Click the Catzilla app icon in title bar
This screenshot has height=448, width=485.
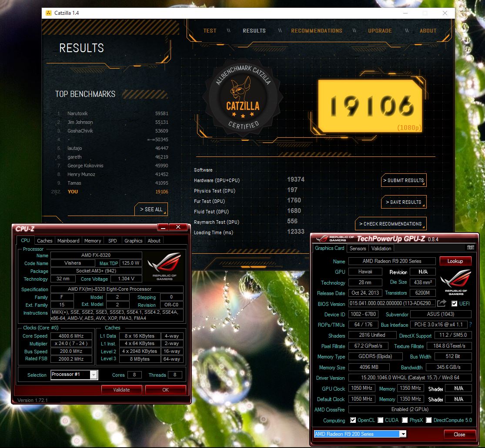tap(49, 13)
